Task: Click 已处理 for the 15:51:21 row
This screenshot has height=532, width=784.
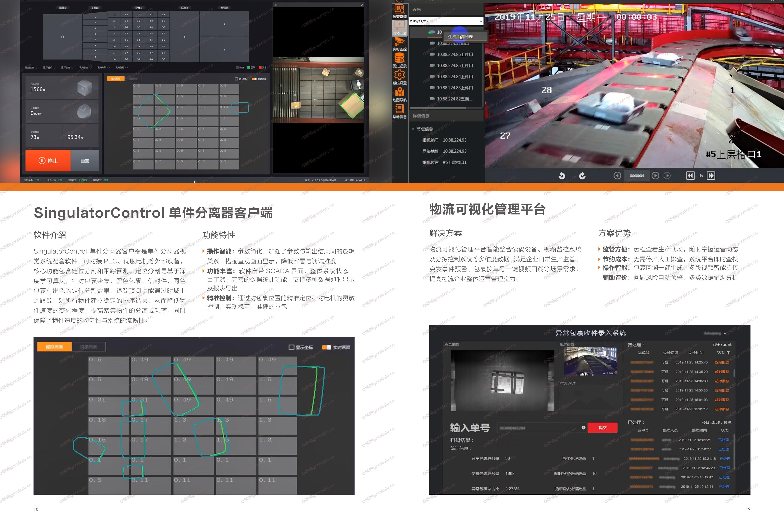Action: (723, 440)
